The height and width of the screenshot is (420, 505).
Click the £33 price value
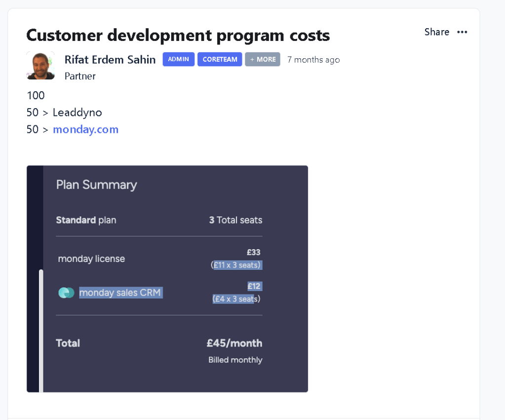(x=253, y=252)
